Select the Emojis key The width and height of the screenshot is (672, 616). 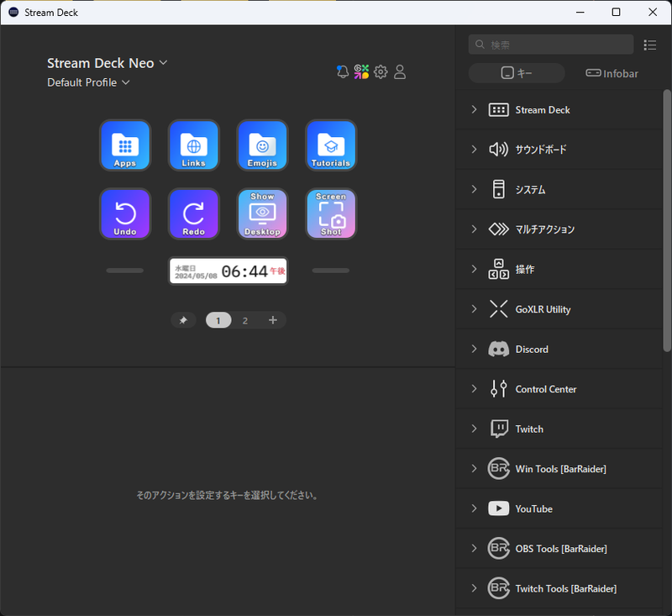coord(262,145)
